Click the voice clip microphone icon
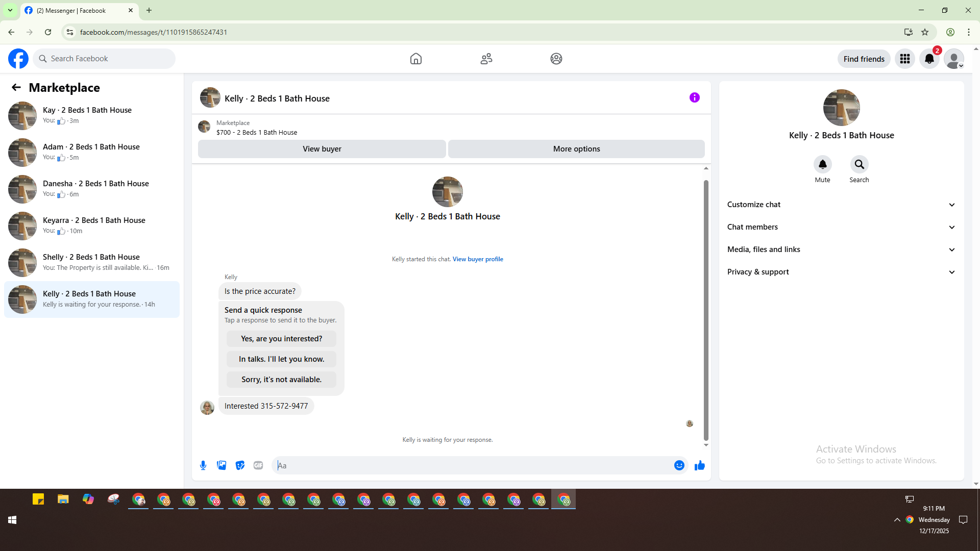 203,465
